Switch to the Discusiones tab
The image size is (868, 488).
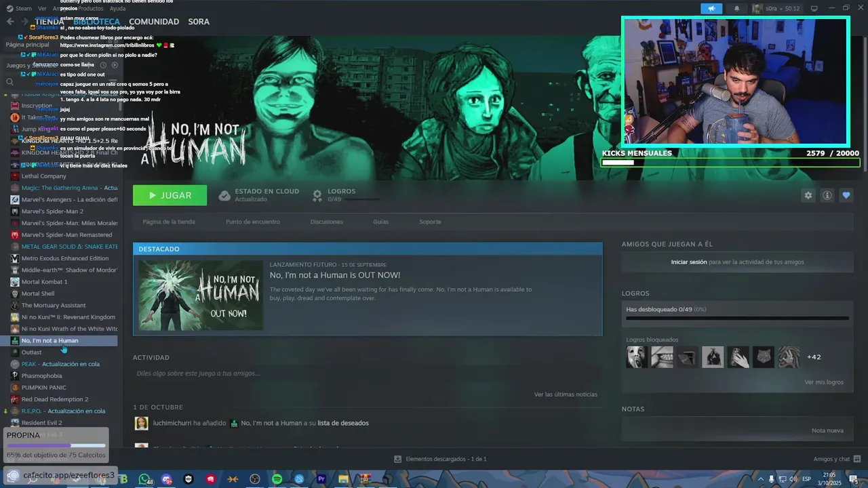click(x=327, y=222)
